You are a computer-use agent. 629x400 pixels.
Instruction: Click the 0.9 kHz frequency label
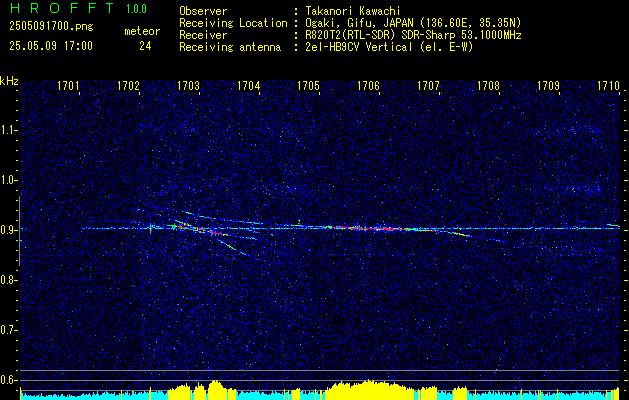coord(8,230)
